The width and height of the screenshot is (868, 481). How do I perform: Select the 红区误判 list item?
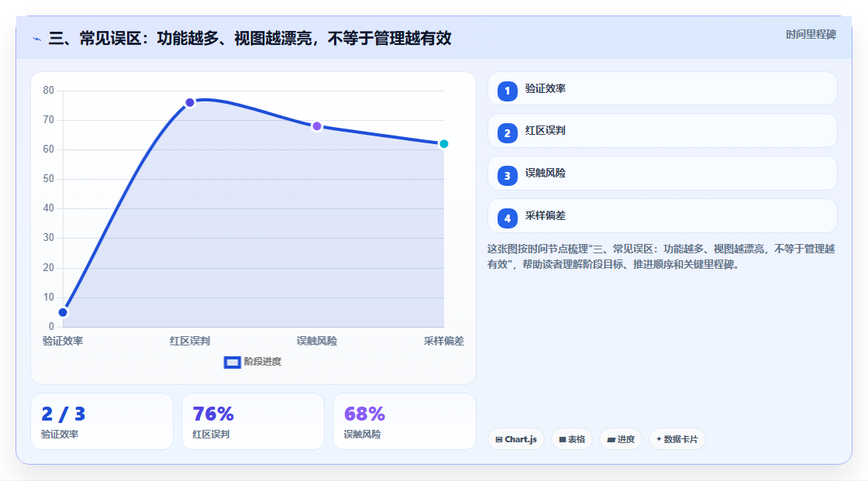click(x=662, y=131)
